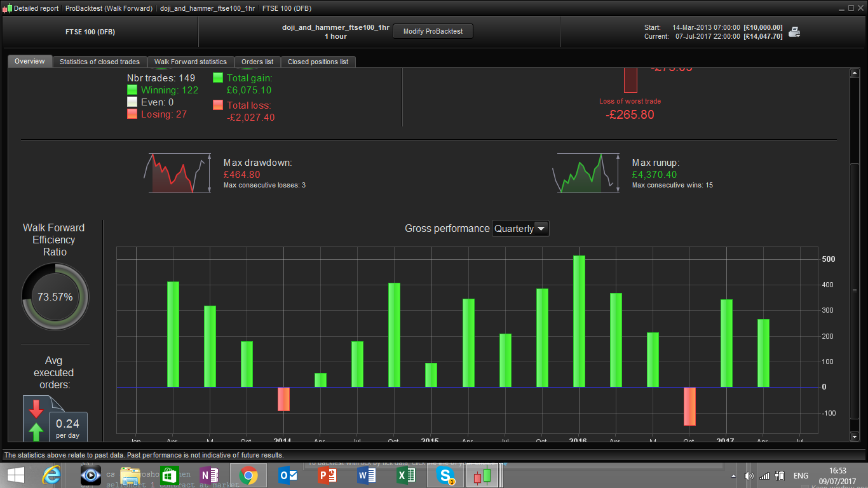The image size is (868, 488).
Task: Open the Closed positions list tab
Action: pos(318,62)
